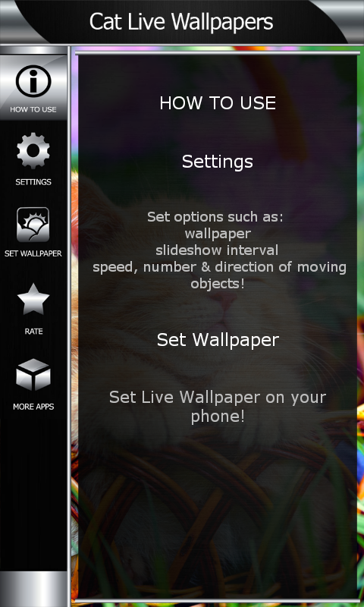Select the MORE APPS sidebar label
This screenshot has height=607, width=364.
pos(33,407)
